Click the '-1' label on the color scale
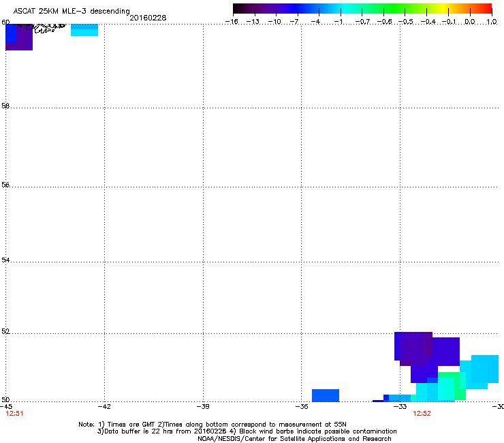Image resolution: width=504 pixels, height=443 pixels. point(338,22)
